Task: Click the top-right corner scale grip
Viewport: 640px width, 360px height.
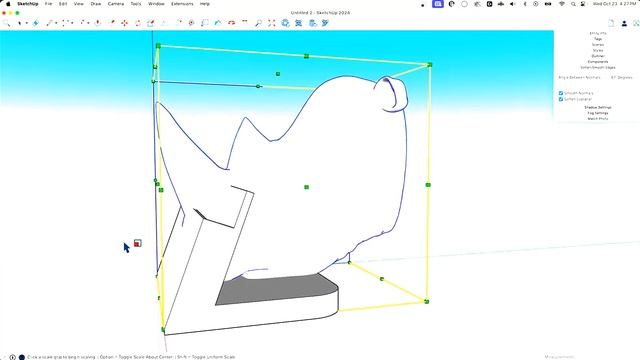Action: [429, 64]
